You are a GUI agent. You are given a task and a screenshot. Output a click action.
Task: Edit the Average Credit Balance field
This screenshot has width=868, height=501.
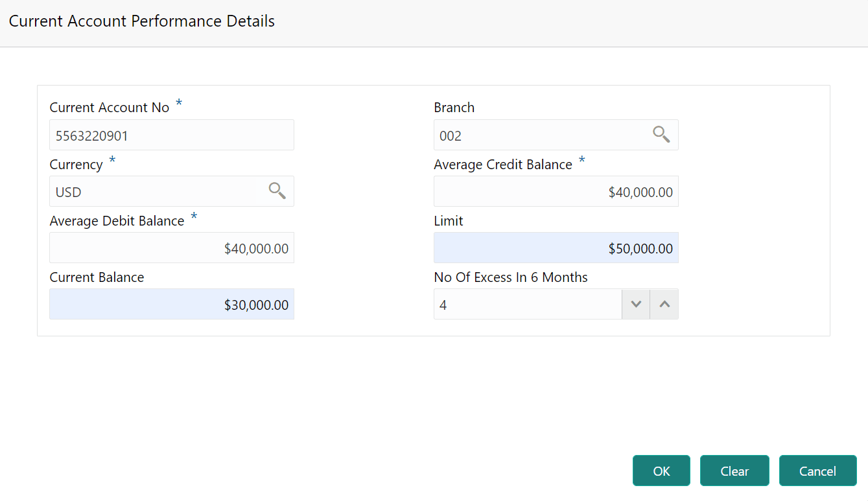[x=556, y=192]
